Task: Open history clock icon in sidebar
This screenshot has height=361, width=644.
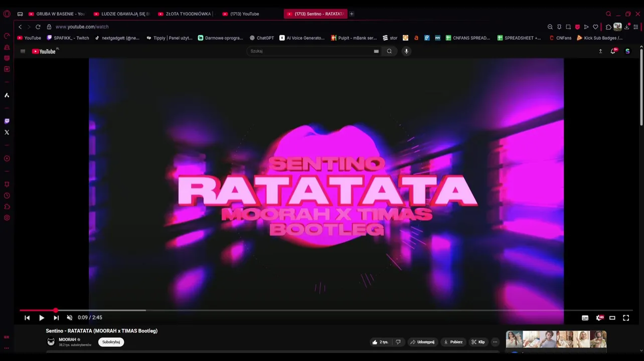Action: (7, 196)
